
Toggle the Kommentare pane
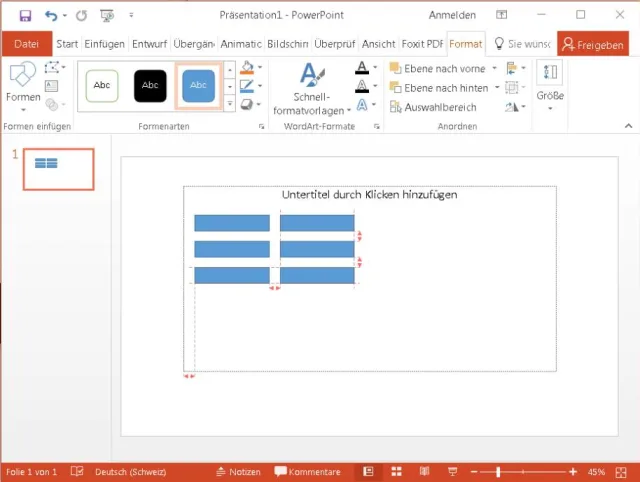(x=308, y=471)
